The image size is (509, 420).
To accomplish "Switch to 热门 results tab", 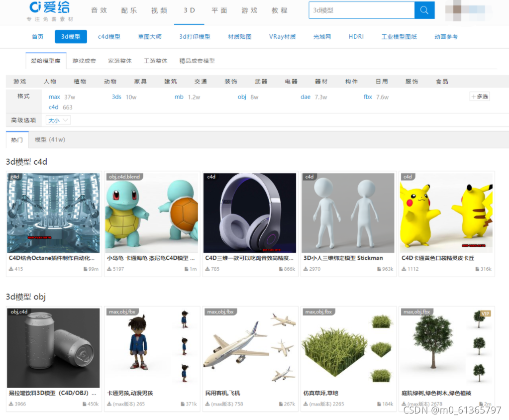I will pos(17,140).
